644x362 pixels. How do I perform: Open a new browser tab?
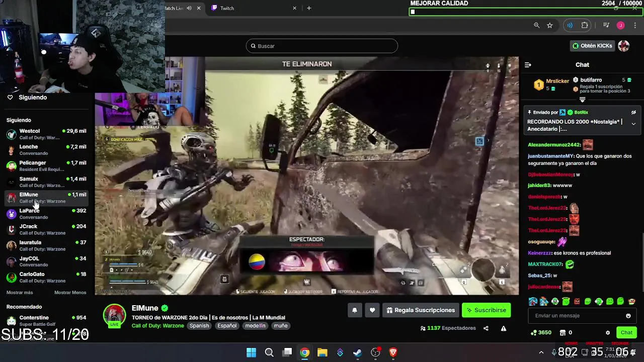(309, 8)
